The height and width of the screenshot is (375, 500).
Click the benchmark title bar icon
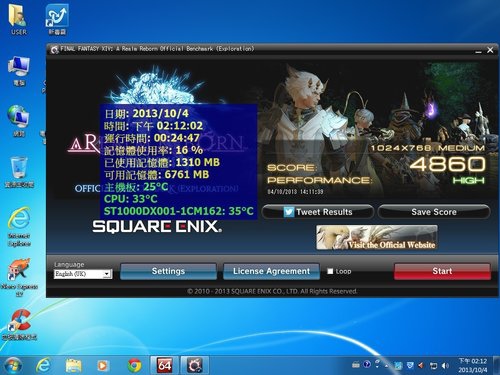tap(54, 50)
